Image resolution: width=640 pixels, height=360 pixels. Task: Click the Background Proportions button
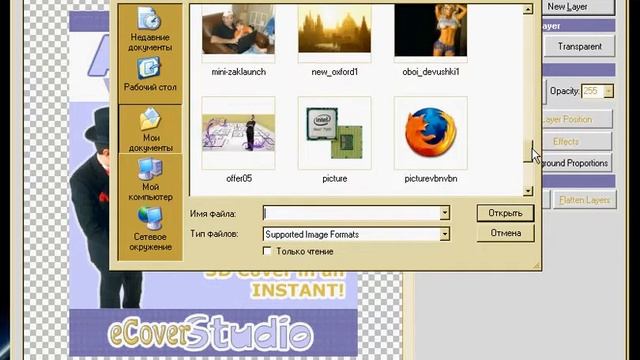[x=577, y=163]
